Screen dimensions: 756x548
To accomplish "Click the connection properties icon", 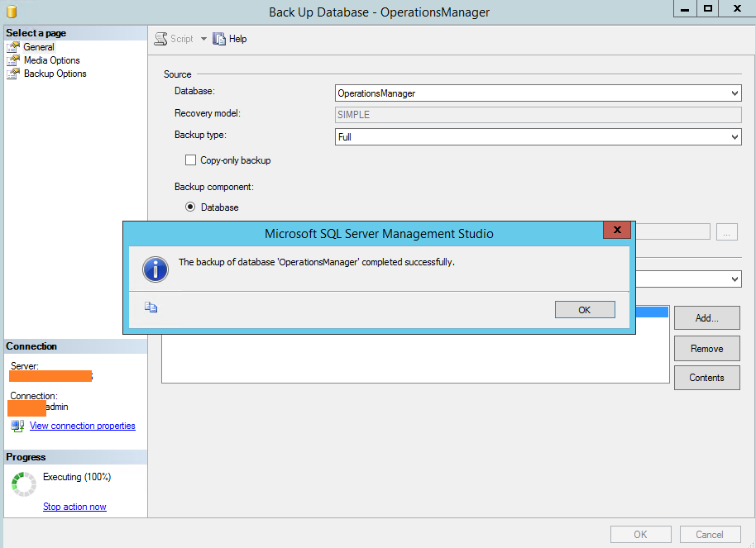I will [x=17, y=426].
